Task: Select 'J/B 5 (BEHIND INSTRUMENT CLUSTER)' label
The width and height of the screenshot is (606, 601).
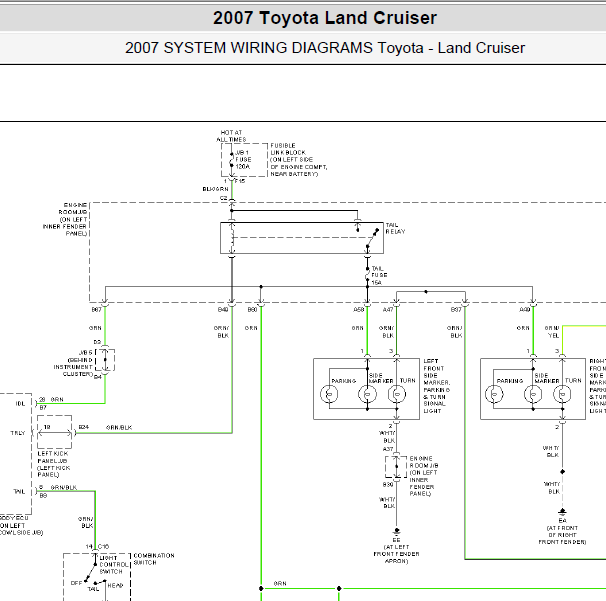Action: (73, 363)
